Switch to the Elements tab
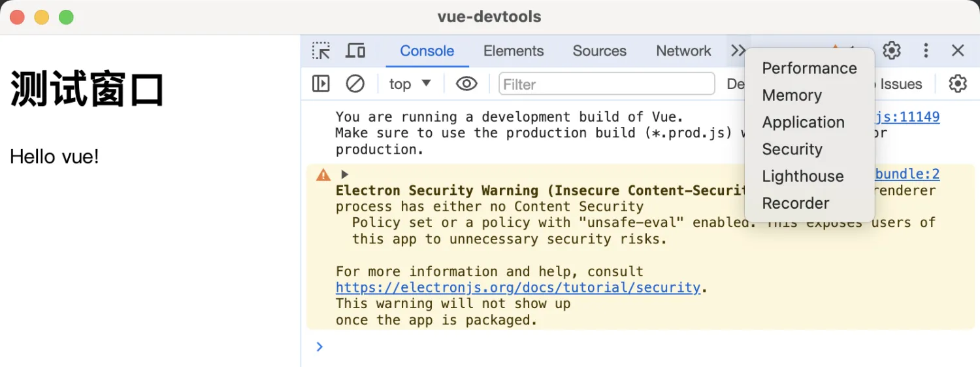980x367 pixels. click(514, 51)
